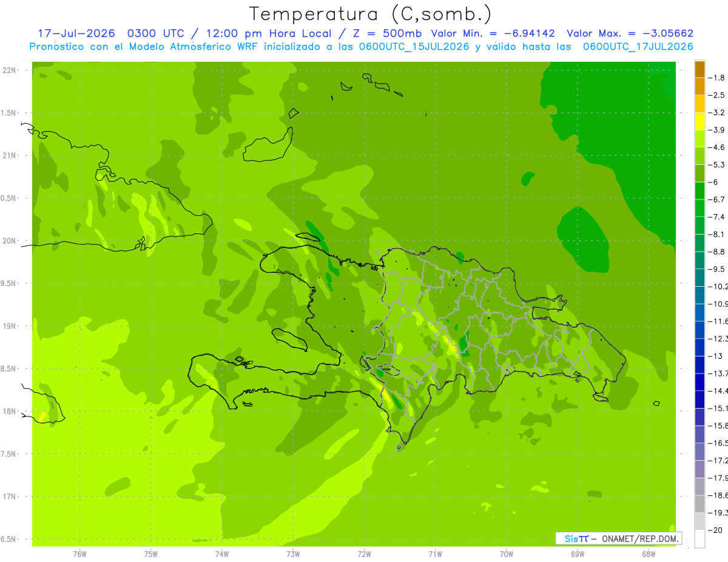728x562 pixels.
Task: Click the '75W' longitude label
Action: tap(151, 554)
